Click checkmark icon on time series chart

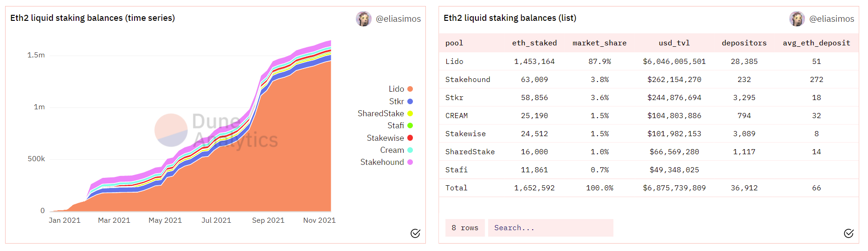tap(415, 233)
